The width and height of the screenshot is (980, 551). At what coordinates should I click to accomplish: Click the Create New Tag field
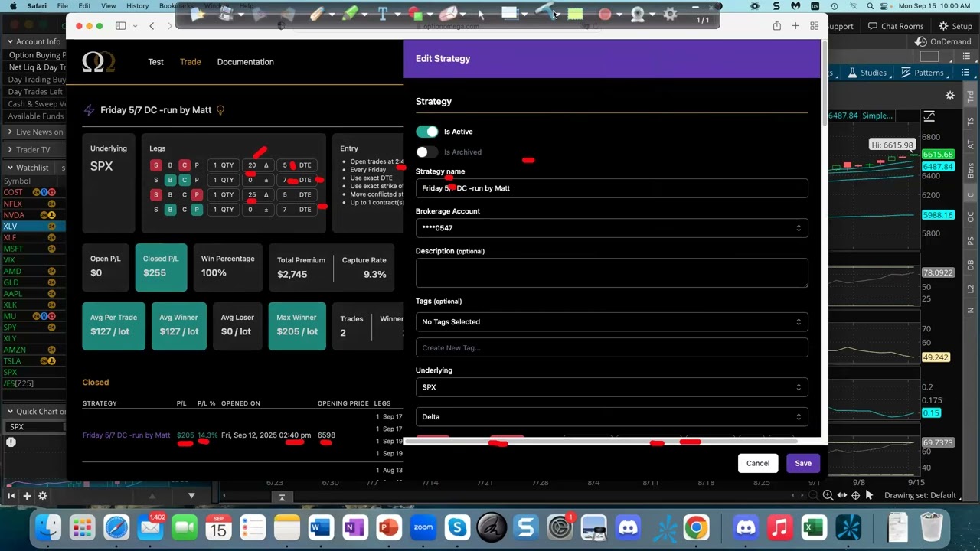[x=612, y=348]
